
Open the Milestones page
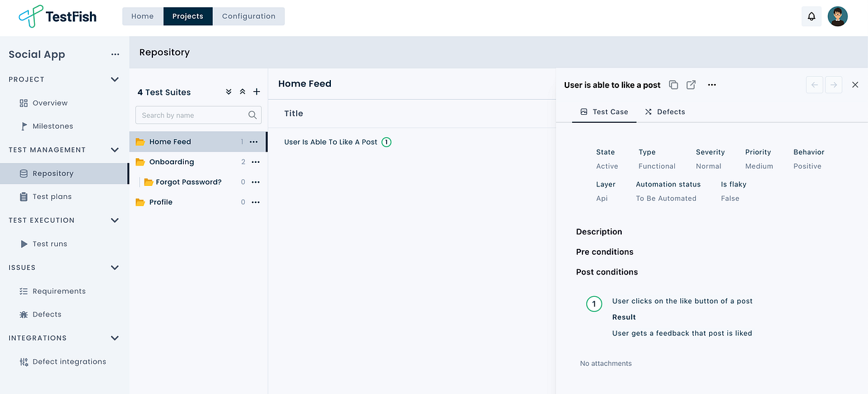tap(53, 126)
